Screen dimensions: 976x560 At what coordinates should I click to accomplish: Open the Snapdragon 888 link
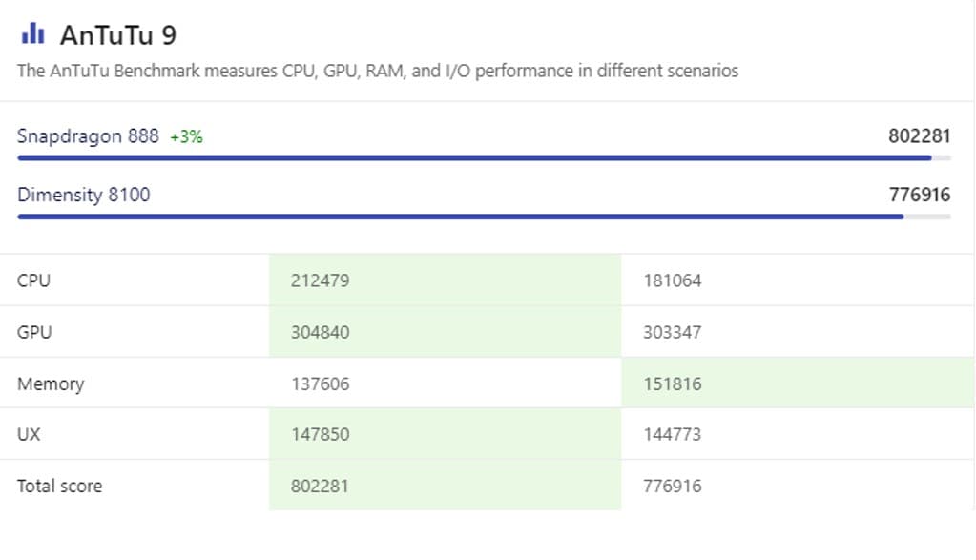[x=88, y=136]
